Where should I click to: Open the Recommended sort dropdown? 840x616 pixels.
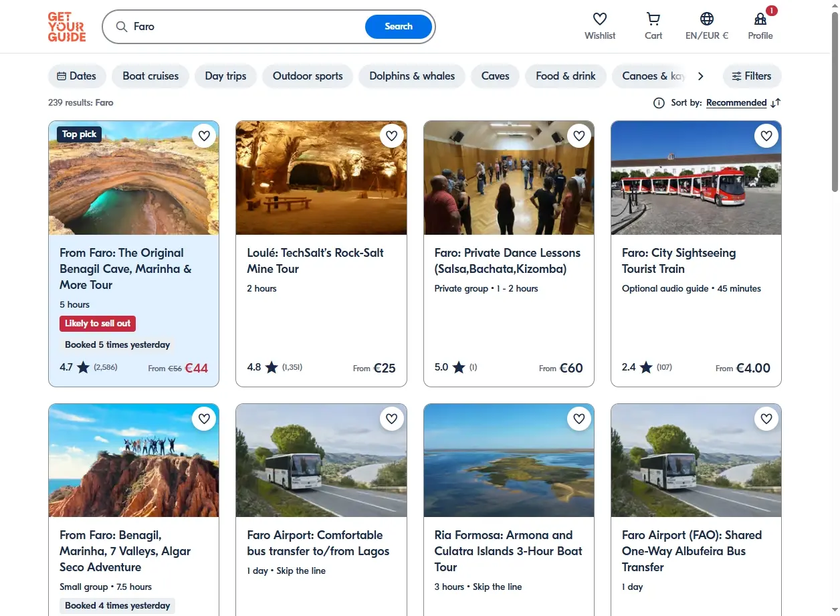click(736, 103)
